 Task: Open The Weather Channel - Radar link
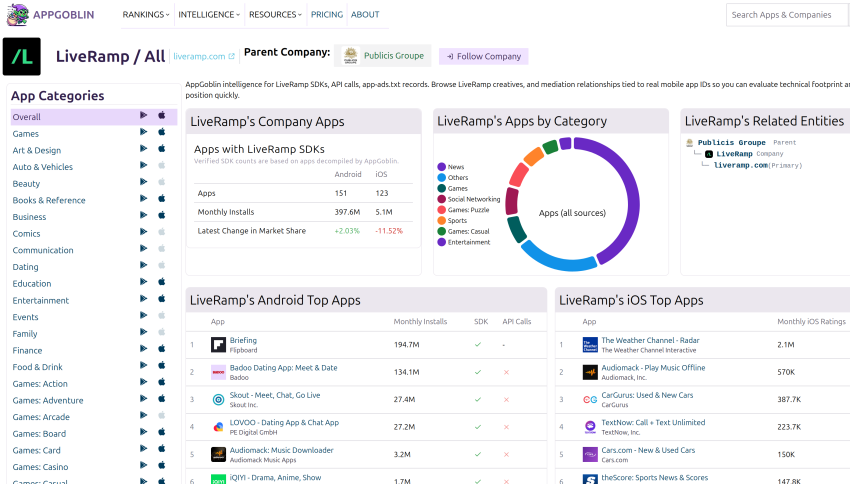[651, 340]
